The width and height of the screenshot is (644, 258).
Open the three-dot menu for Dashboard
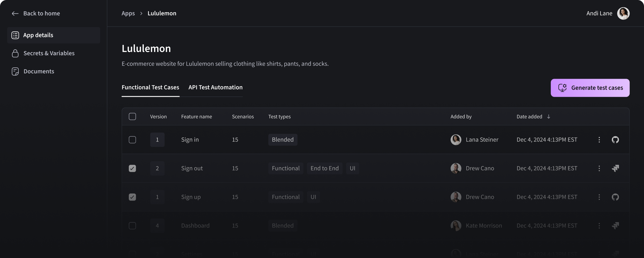point(599,225)
